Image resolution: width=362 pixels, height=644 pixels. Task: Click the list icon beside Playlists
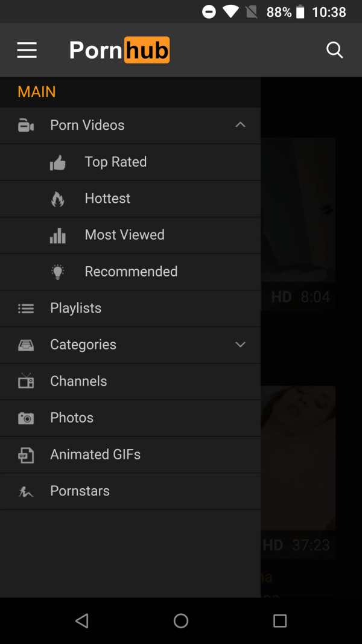tap(26, 308)
